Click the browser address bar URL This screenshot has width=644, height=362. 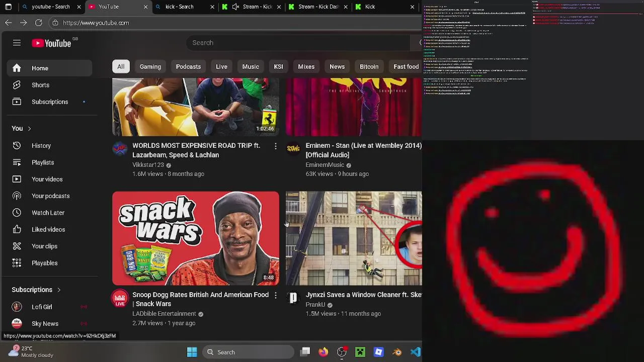point(96,23)
